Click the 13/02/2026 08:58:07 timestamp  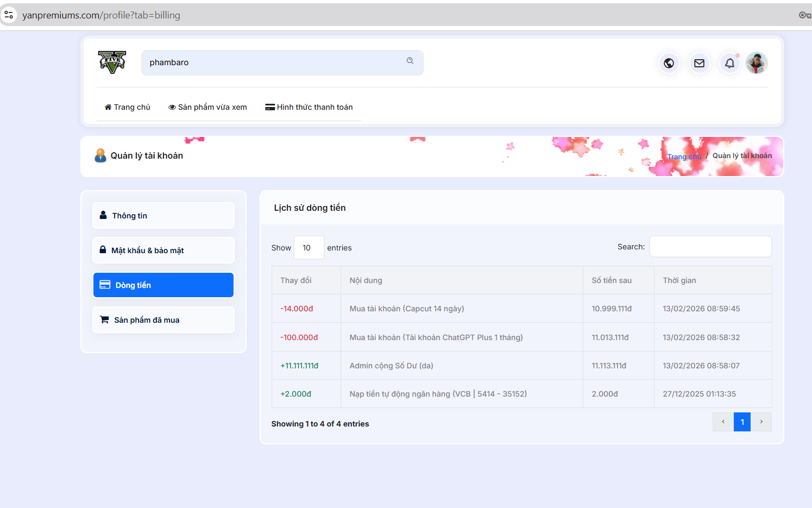pyautogui.click(x=701, y=366)
